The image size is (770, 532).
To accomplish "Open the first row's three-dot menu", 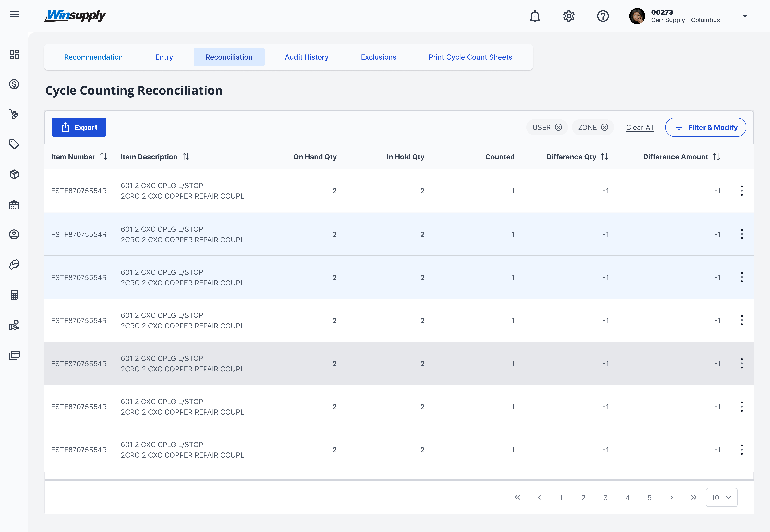I will 742,191.
